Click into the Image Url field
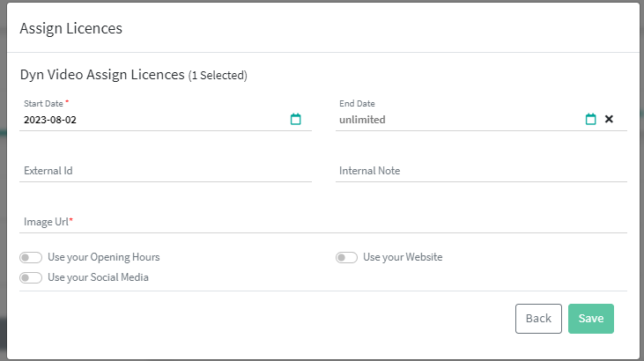Screen dimensions: 644x361 [x=322, y=221]
